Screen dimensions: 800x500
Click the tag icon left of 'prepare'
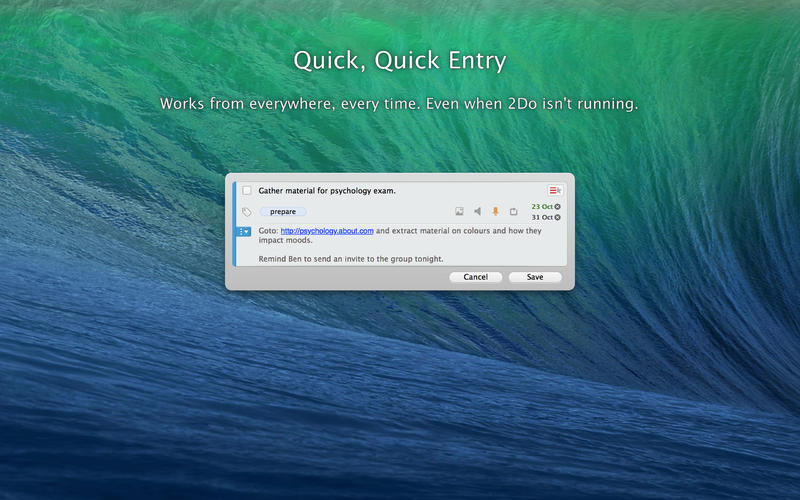(247, 212)
